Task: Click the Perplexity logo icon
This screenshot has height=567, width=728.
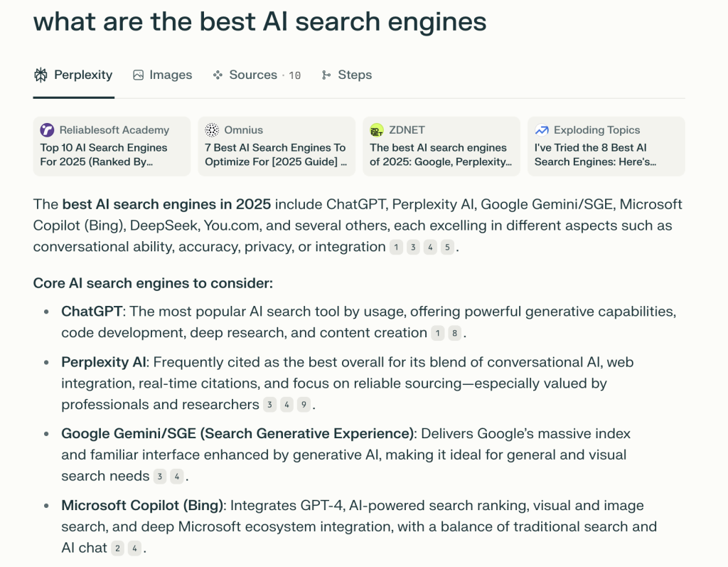Action: pyautogui.click(x=41, y=75)
